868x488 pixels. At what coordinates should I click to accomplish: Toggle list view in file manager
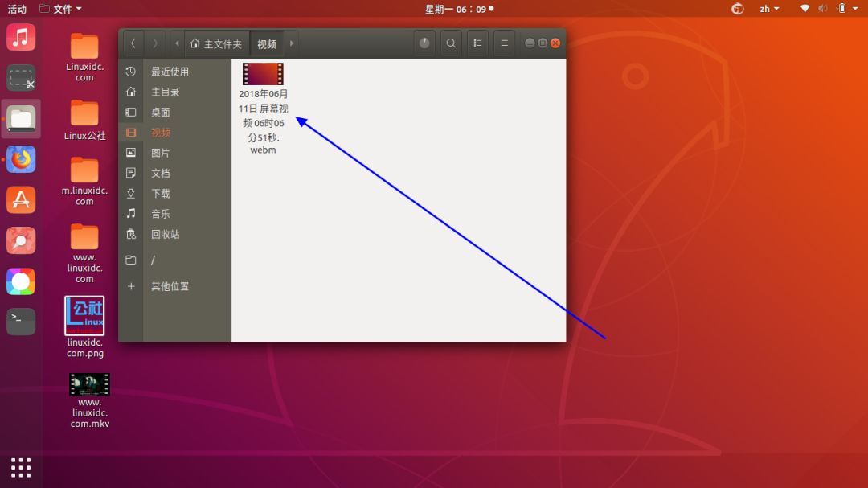click(477, 43)
